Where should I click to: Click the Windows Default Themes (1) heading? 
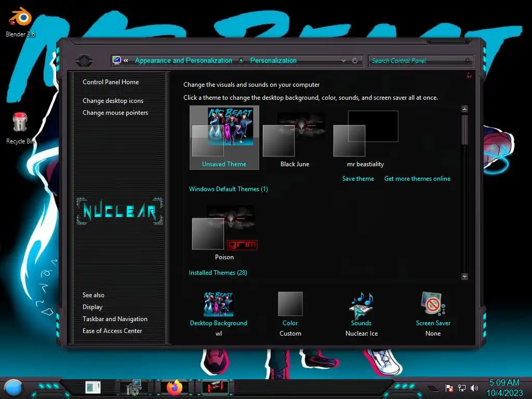pos(229,189)
